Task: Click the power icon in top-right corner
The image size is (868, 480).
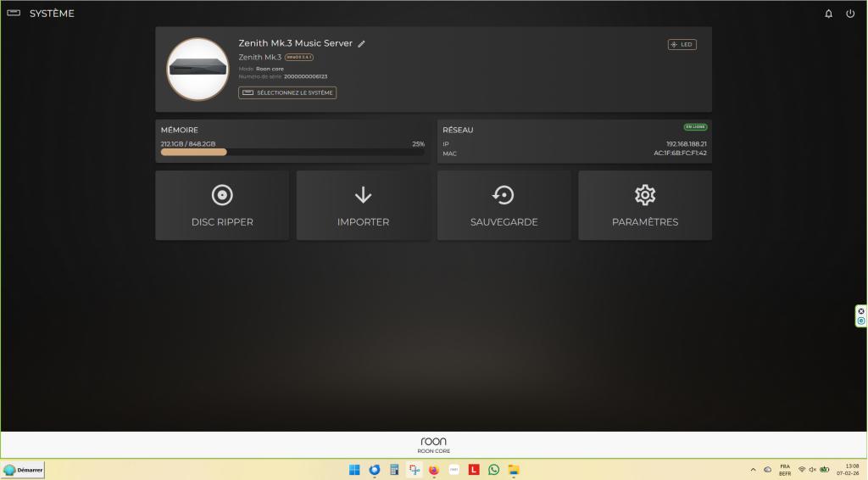Action: 850,14
